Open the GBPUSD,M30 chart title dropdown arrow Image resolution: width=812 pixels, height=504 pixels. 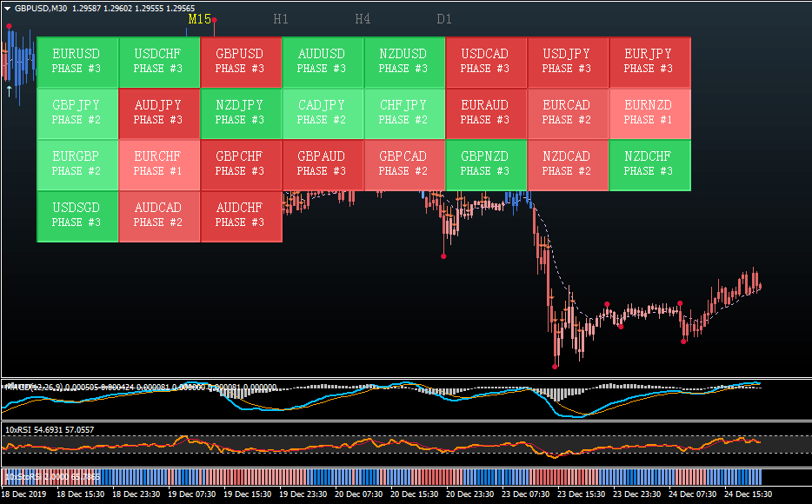(x=7, y=8)
